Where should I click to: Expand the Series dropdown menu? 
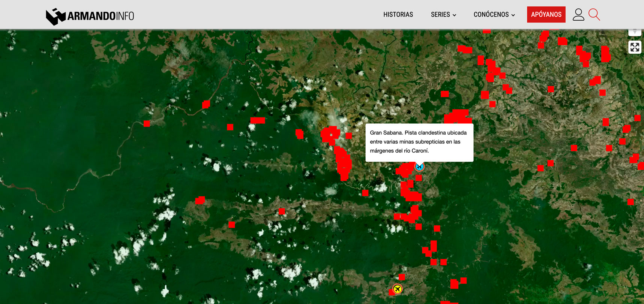coord(443,15)
